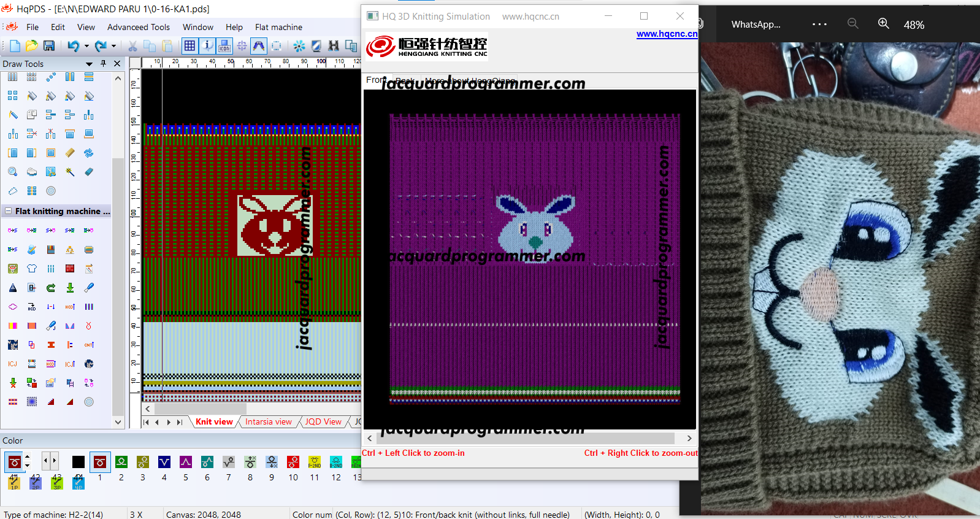Click the up stepper beside current color
Screen dimensions: 980x519
point(27,457)
